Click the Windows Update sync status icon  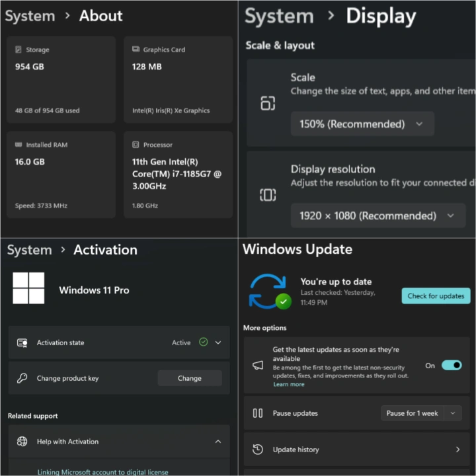268,291
